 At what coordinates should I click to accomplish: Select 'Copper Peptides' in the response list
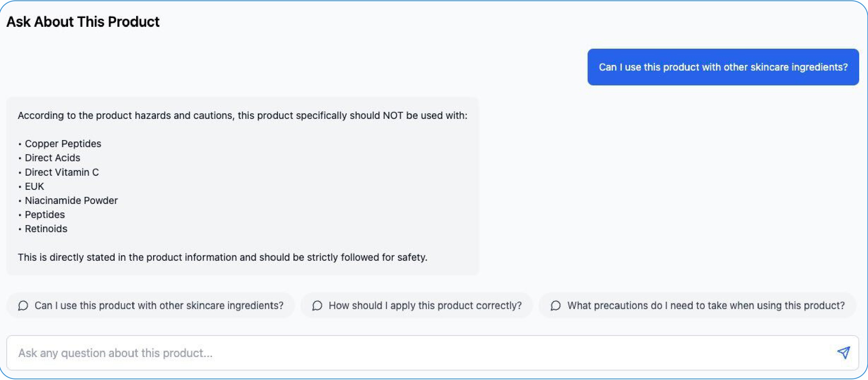click(x=63, y=144)
